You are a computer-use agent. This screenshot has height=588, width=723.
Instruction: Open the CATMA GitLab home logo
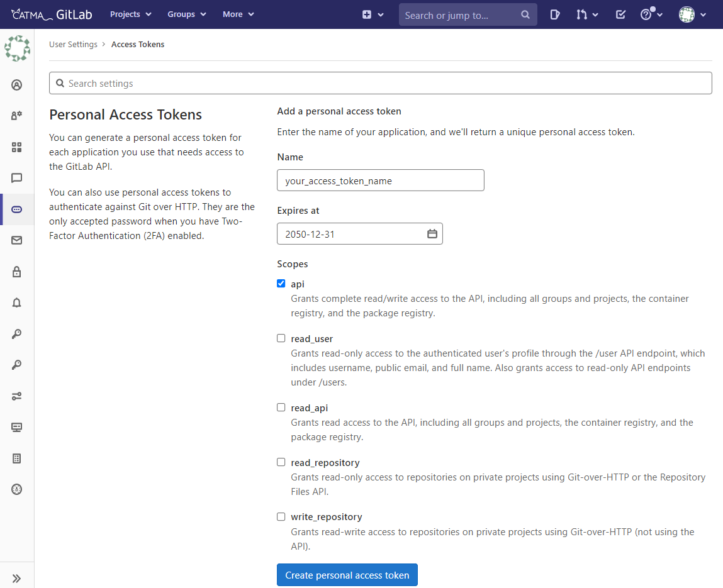pos(52,14)
